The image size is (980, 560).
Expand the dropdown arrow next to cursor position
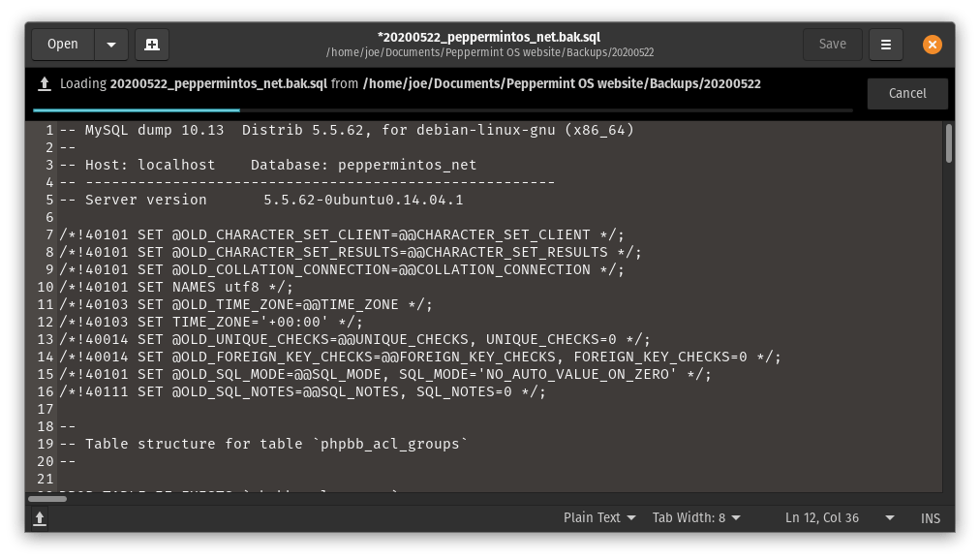tap(890, 518)
